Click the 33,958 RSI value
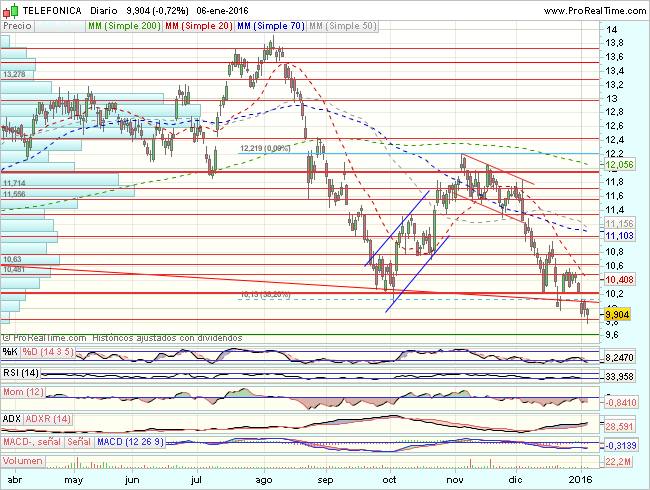The image size is (650, 490). [x=619, y=377]
